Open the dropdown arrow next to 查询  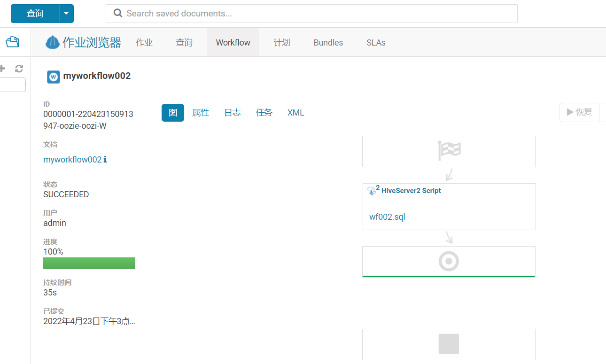coord(66,14)
